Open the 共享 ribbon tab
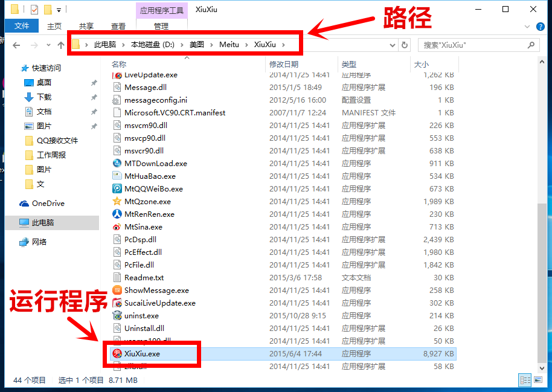Image resolution: width=552 pixels, height=392 pixels. (x=86, y=26)
